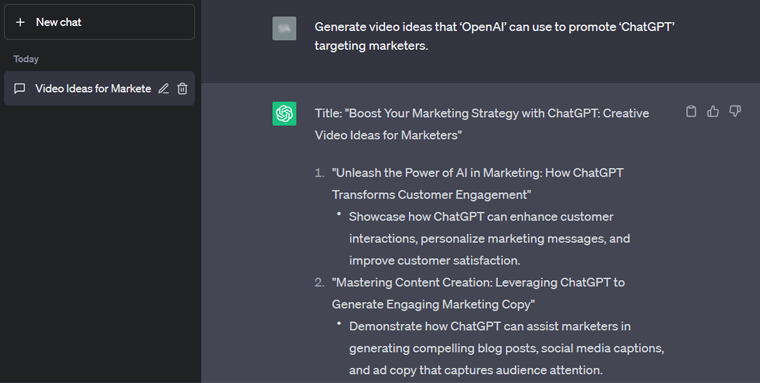The image size is (760, 383).
Task: Click the user avatar beside the prompt
Action: click(284, 28)
